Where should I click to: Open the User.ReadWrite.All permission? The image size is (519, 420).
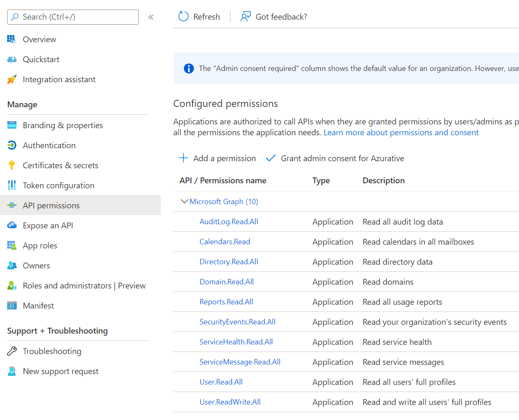[x=230, y=402]
